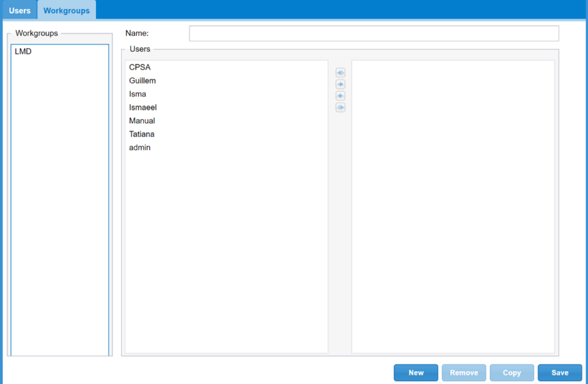Click the Copy button
This screenshot has height=384, width=588.
tap(512, 373)
